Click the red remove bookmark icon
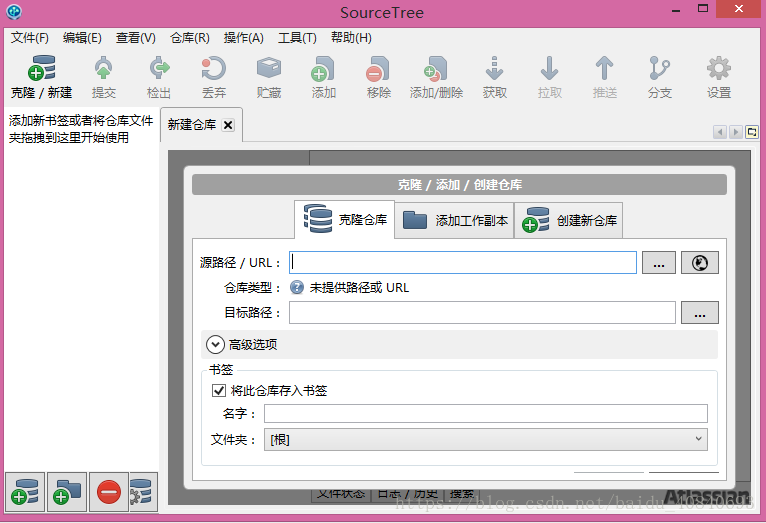Viewport: 766px width, 523px height. click(109, 492)
